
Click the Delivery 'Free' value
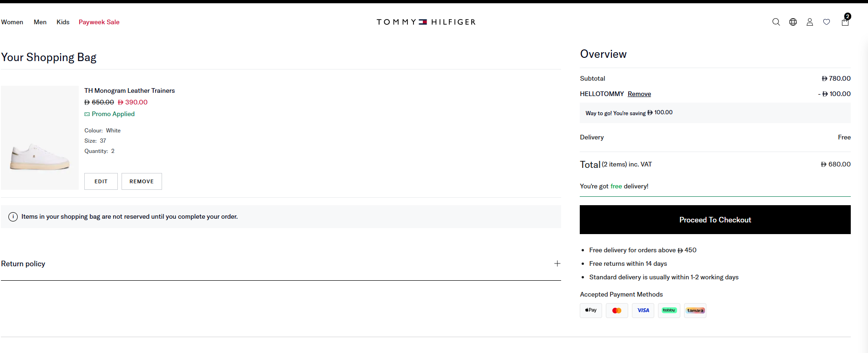click(844, 137)
